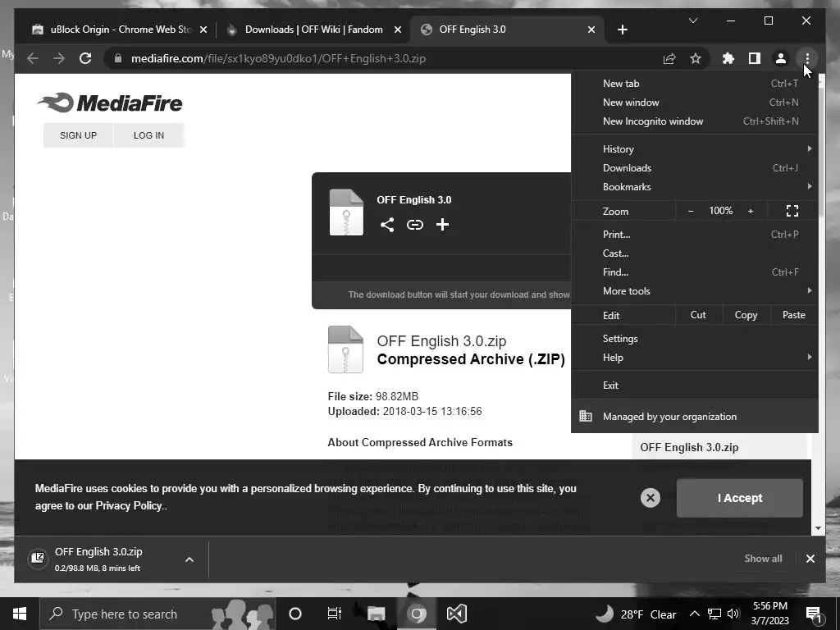
Task: Dismiss cookie banner with round X icon
Action: point(650,498)
